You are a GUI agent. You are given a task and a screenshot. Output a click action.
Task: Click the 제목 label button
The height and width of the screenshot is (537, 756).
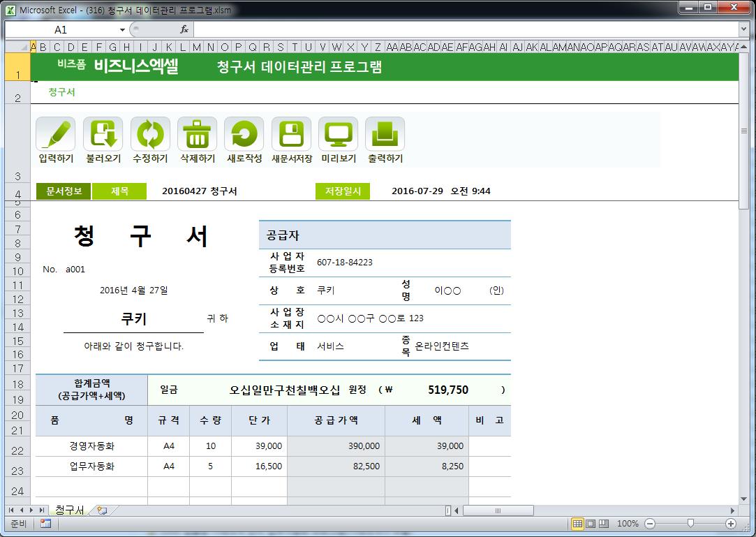tap(119, 191)
